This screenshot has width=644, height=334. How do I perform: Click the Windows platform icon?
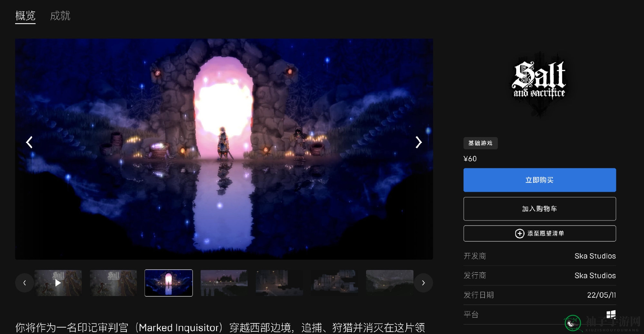(x=611, y=314)
